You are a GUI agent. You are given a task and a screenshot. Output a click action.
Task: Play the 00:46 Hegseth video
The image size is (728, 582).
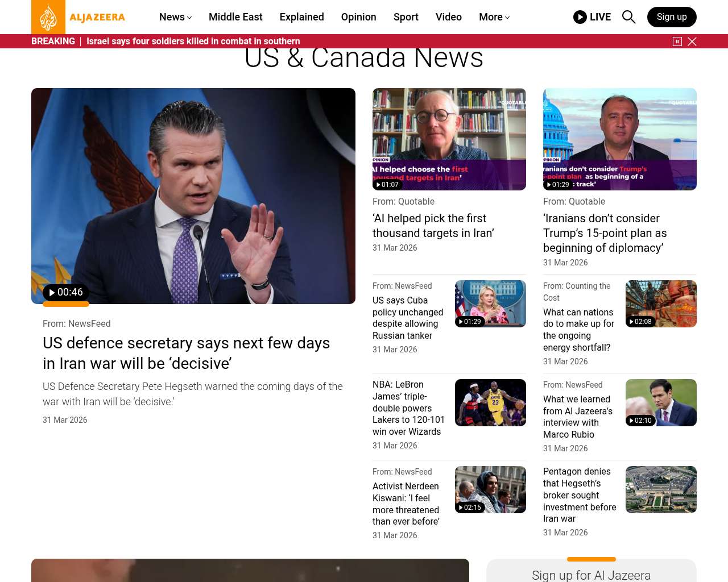click(x=66, y=292)
